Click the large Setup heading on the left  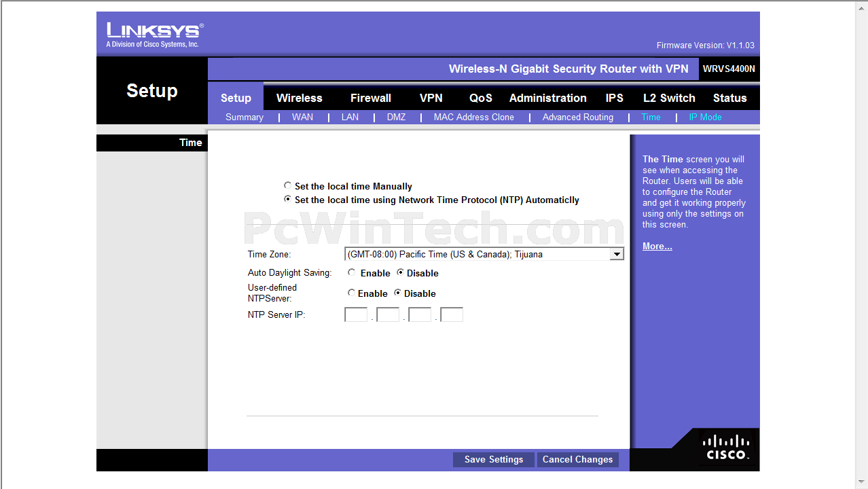click(x=152, y=90)
